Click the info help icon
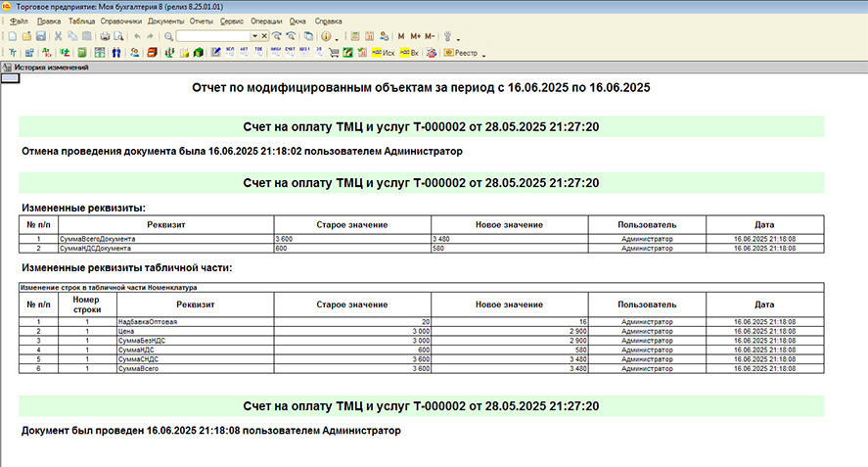Viewport: 868px width, 467px height. 326,36
